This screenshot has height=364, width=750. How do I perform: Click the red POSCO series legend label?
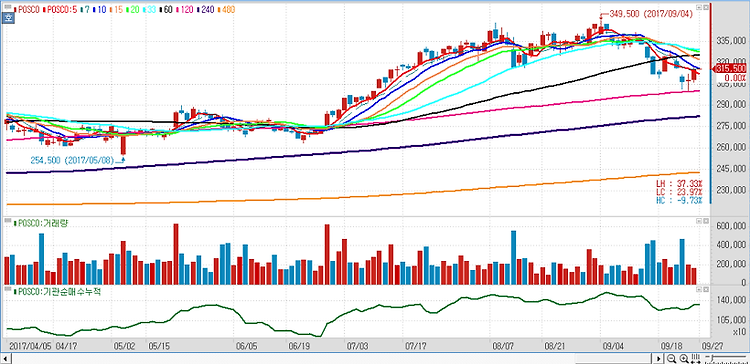click(x=28, y=9)
